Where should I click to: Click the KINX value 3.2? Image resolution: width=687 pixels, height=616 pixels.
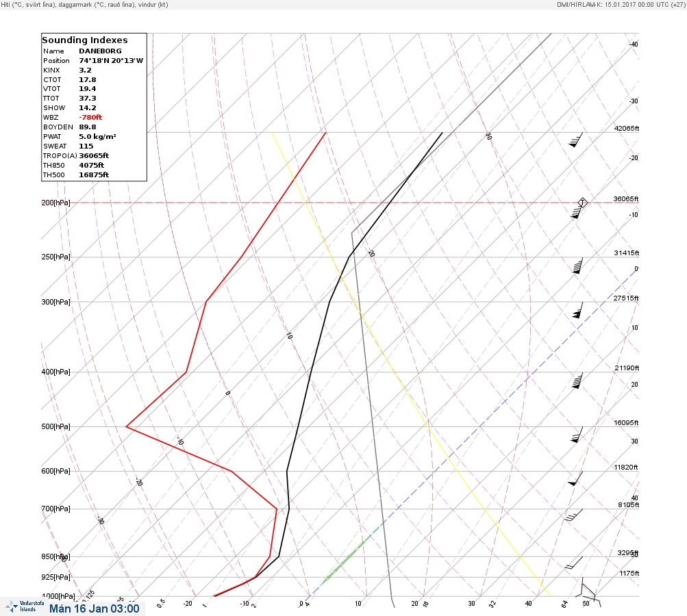(x=86, y=70)
